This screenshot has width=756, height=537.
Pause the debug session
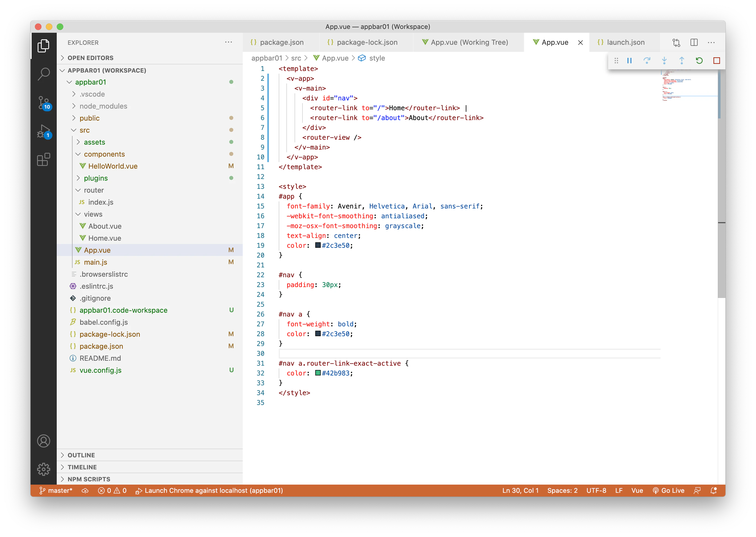629,61
